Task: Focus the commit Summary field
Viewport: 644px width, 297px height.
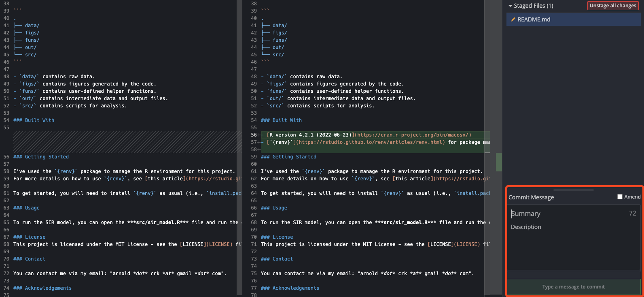Action: (x=566, y=214)
